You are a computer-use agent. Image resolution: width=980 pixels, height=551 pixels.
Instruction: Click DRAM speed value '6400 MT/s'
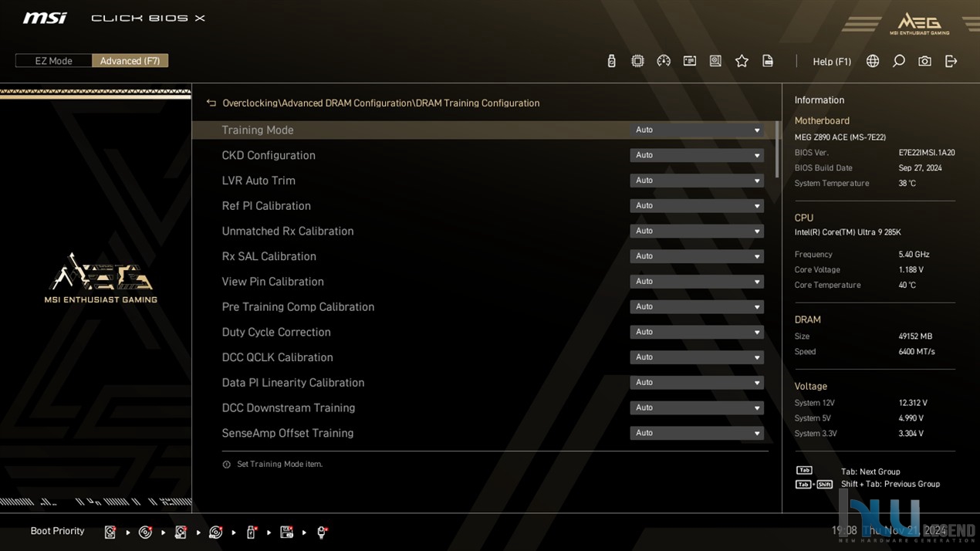tap(917, 352)
